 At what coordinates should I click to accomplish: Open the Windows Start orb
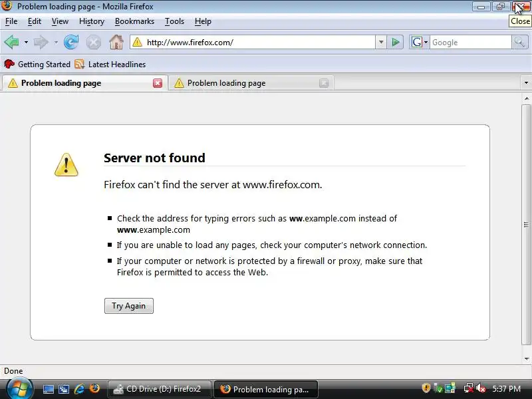pyautogui.click(x=19, y=388)
